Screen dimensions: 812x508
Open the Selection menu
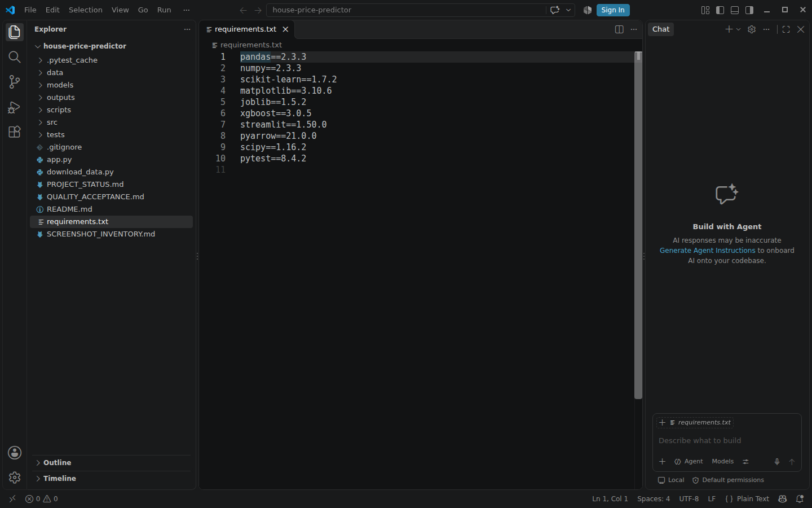point(86,10)
